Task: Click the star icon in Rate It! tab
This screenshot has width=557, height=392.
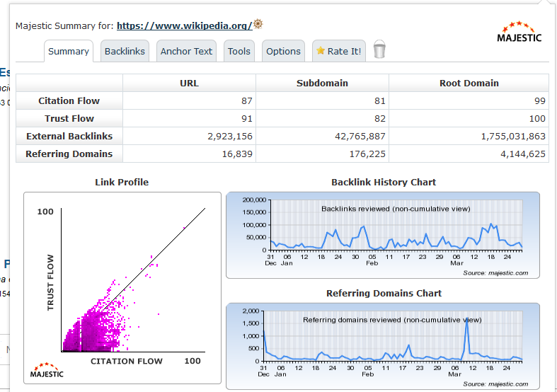Action: pos(321,50)
